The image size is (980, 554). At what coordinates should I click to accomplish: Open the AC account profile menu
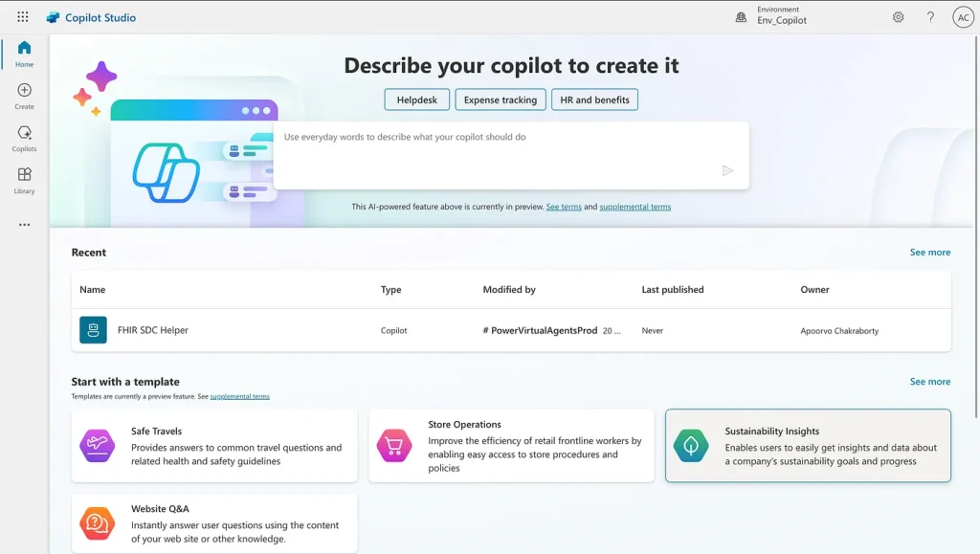[963, 16]
